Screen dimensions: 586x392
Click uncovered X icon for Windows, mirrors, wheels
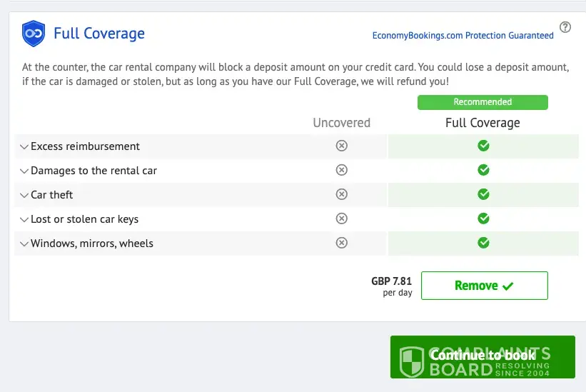pos(342,243)
